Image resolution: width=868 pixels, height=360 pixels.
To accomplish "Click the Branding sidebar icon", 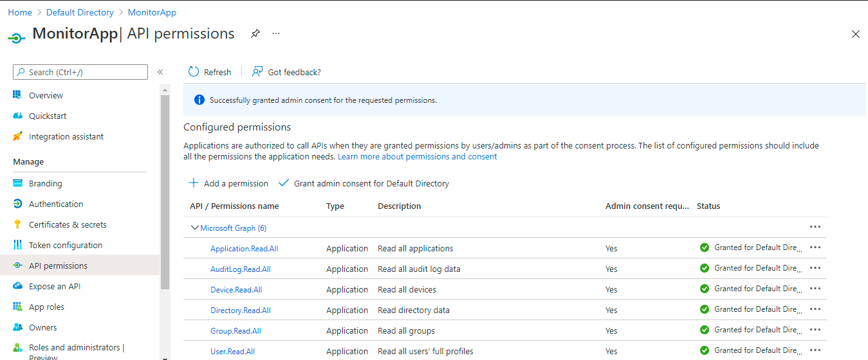I will coord(17,183).
